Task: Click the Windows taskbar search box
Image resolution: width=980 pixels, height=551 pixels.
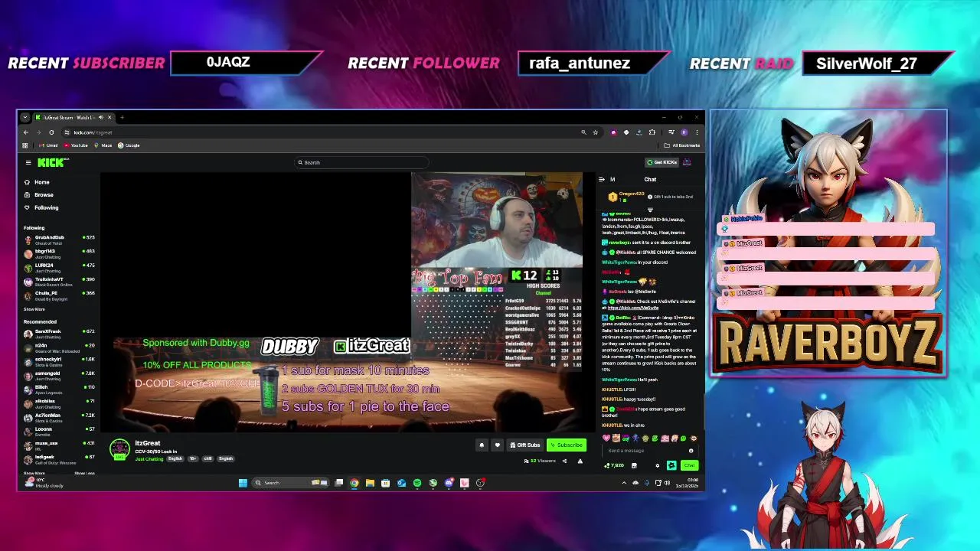Action: point(291,483)
